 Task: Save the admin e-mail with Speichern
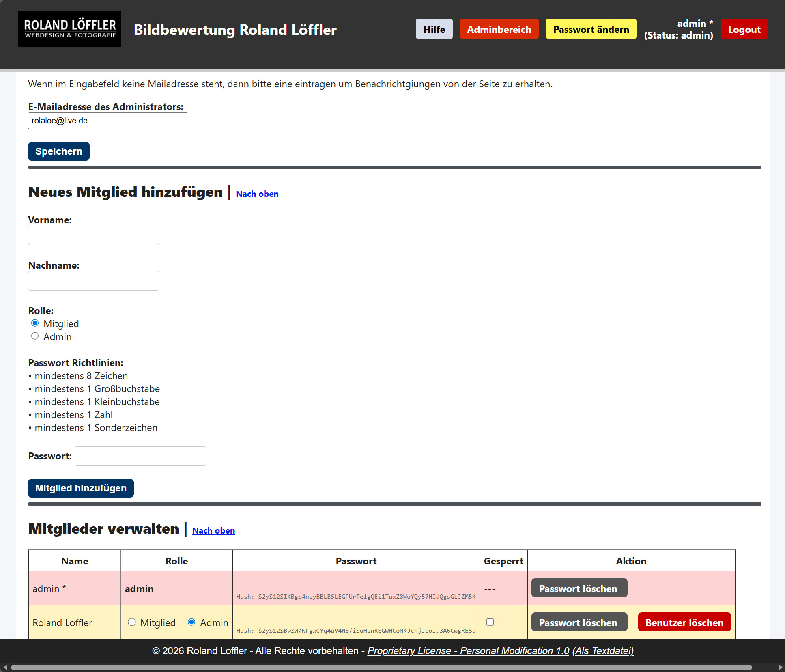coord(58,151)
